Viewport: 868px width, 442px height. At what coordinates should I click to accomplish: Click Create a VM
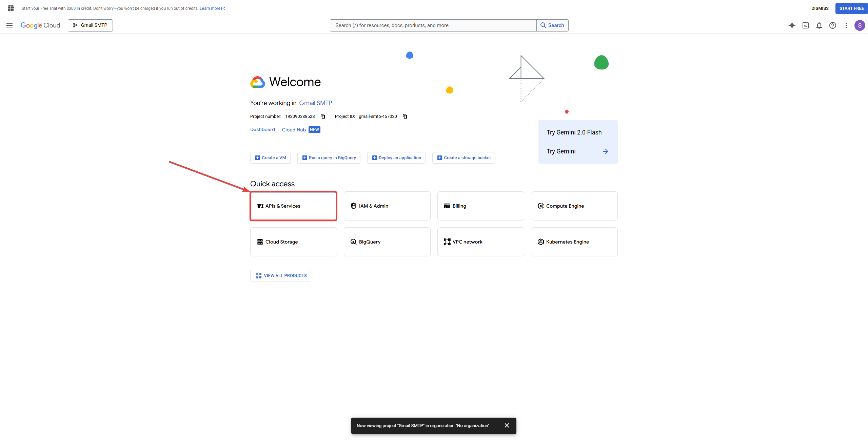click(x=270, y=158)
